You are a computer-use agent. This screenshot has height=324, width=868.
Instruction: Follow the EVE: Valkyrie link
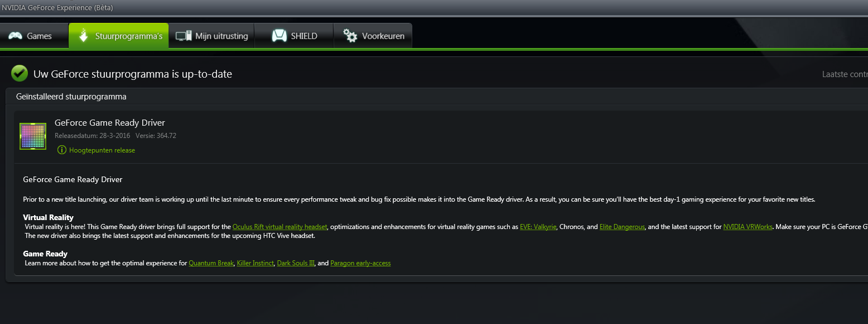pos(538,227)
